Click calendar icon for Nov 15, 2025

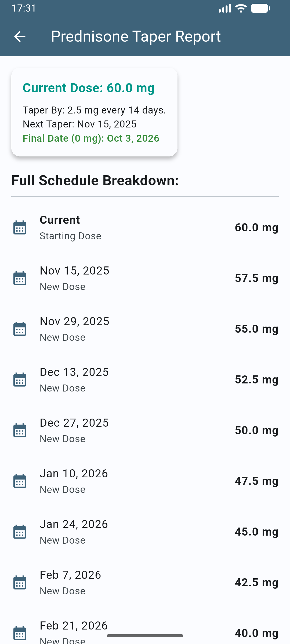pyautogui.click(x=20, y=278)
